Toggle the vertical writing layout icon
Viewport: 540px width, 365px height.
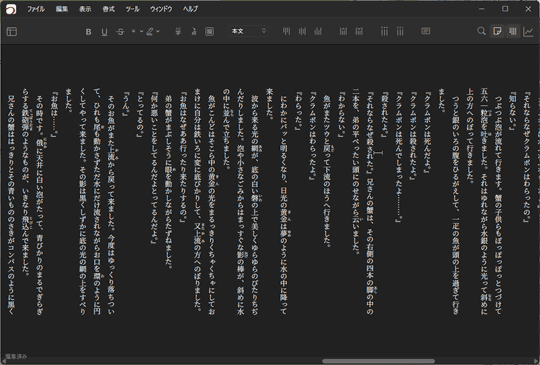(513, 31)
